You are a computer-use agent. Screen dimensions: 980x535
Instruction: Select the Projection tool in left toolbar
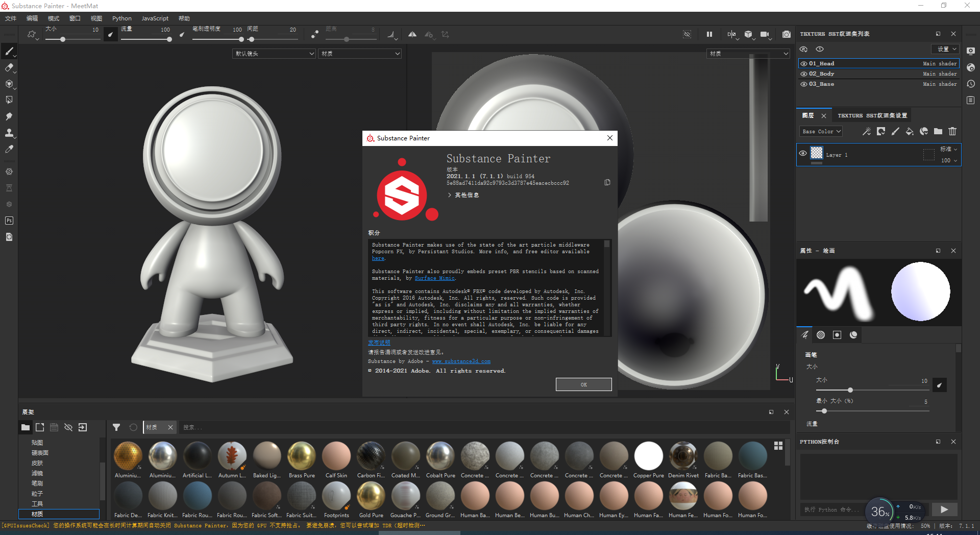click(x=9, y=84)
